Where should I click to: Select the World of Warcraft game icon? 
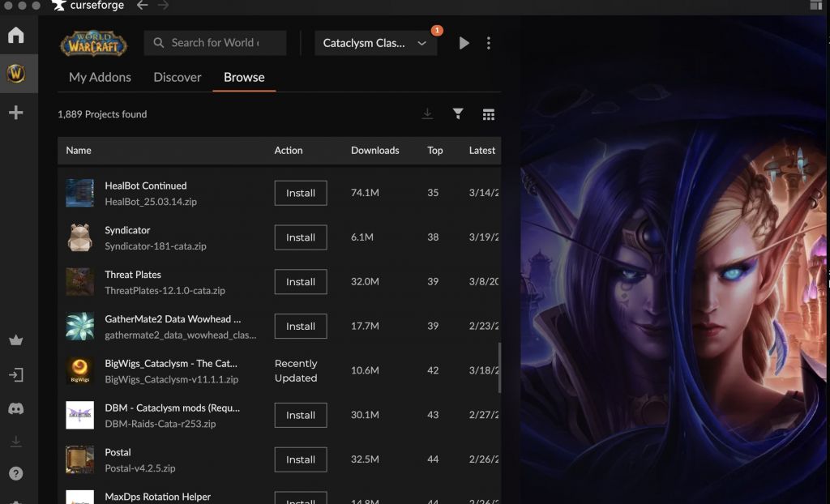[x=15, y=75]
